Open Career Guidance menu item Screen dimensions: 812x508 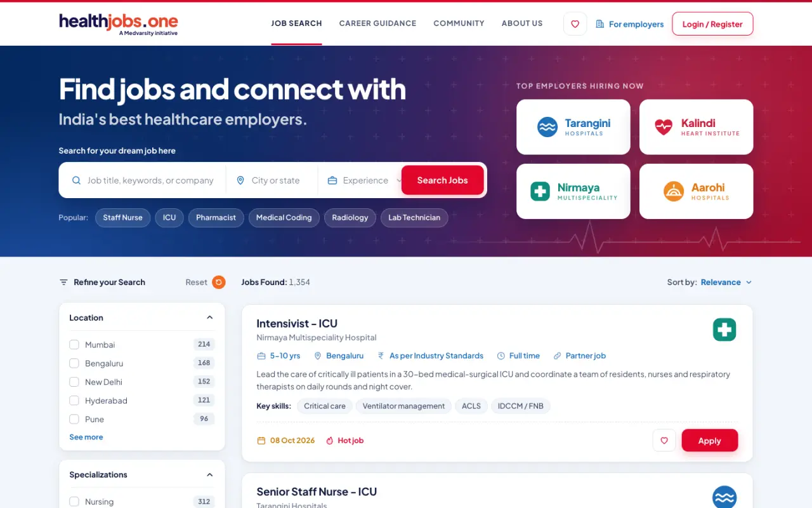pos(377,23)
